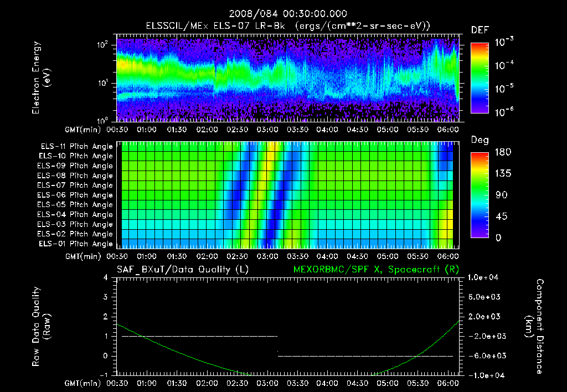This screenshot has width=567, height=392.
Task: Select the timestamp title '2008/084 00:30:00.000'
Action: click(288, 14)
